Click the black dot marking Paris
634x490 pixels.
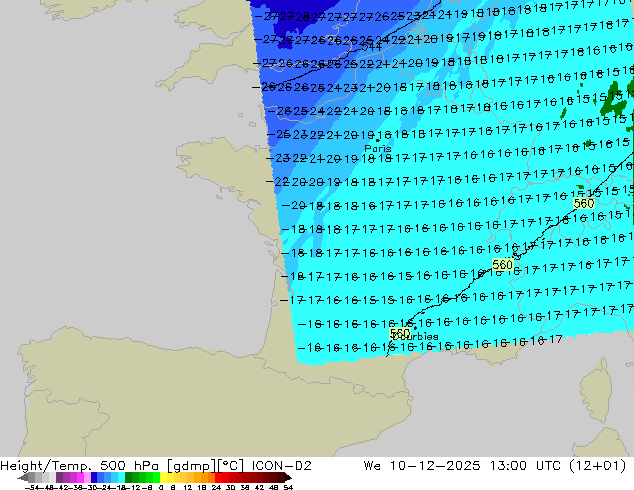click(x=378, y=140)
